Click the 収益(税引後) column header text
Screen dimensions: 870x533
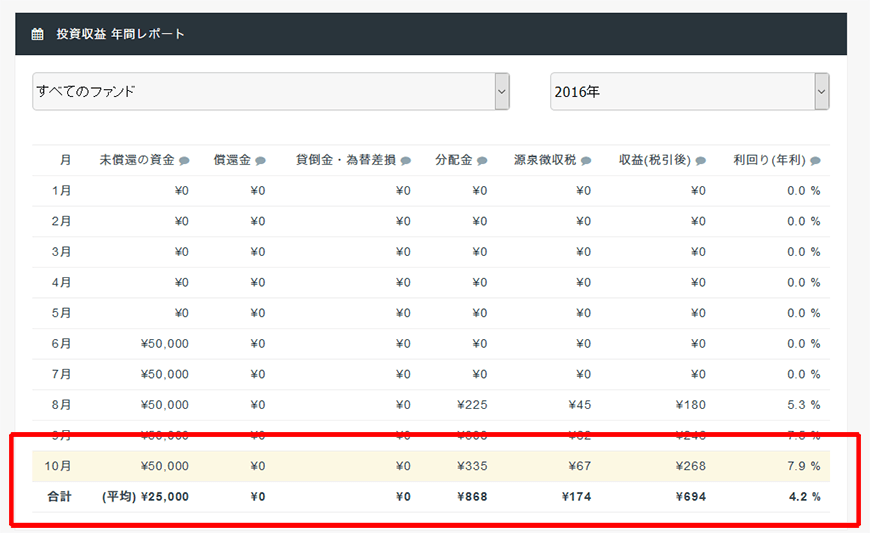tap(655, 160)
